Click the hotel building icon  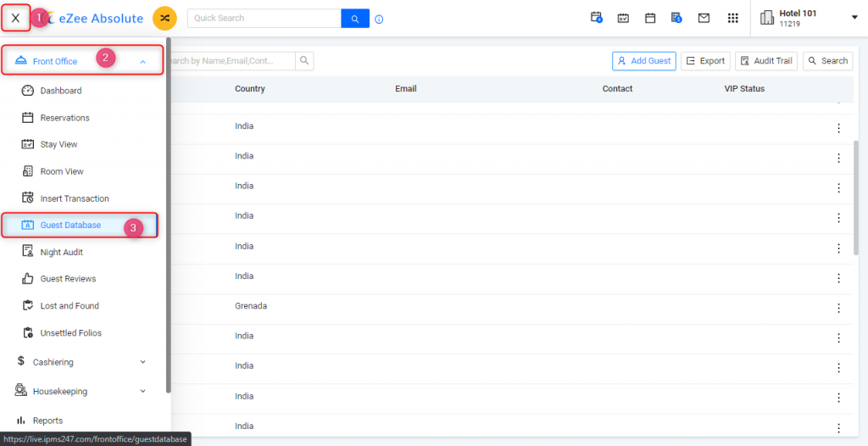(766, 18)
